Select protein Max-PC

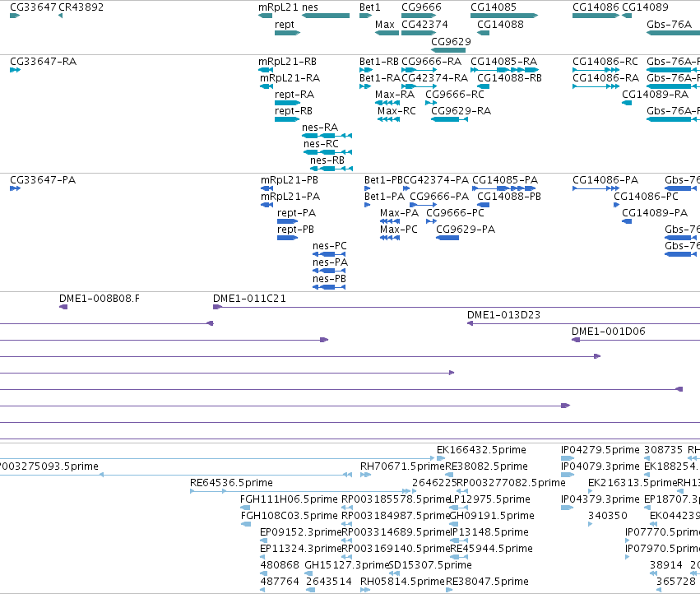pos(399,230)
